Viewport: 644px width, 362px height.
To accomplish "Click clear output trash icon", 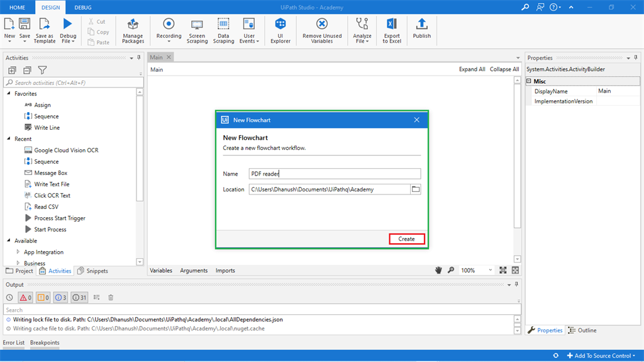I will click(111, 297).
